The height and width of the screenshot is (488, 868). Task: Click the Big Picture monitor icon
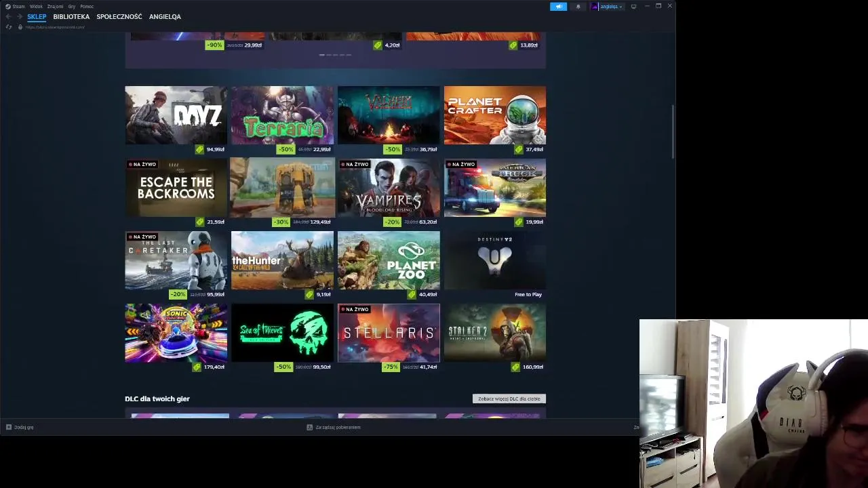(x=633, y=6)
